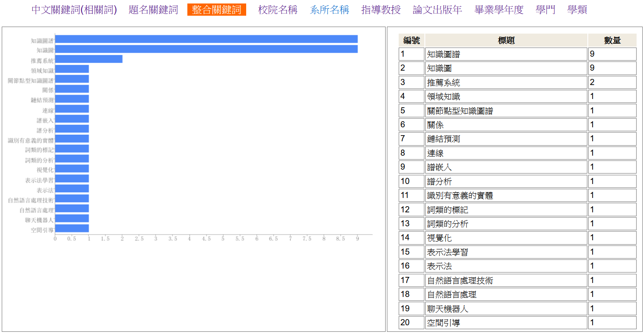Select table cell 譜分析
This screenshot has width=644, height=334.
pos(506,181)
